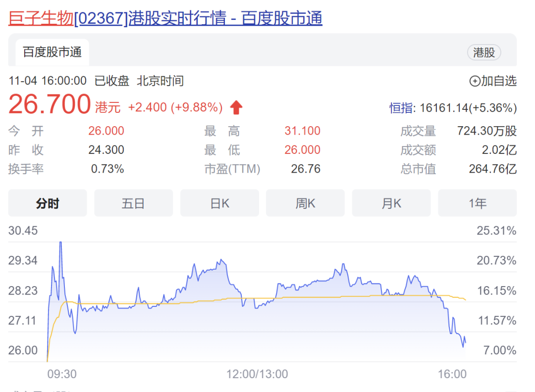Click the 30.45 price axis label
Image resolution: width=535 pixels, height=392 pixels.
[23, 231]
